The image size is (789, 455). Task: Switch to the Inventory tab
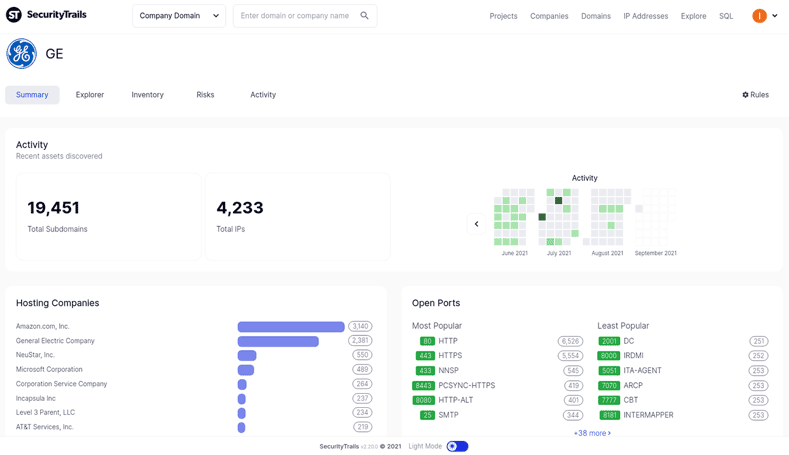coord(147,95)
